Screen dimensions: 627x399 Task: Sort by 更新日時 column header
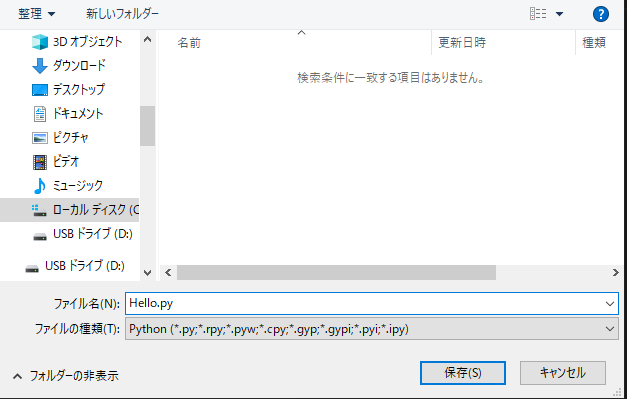click(462, 42)
